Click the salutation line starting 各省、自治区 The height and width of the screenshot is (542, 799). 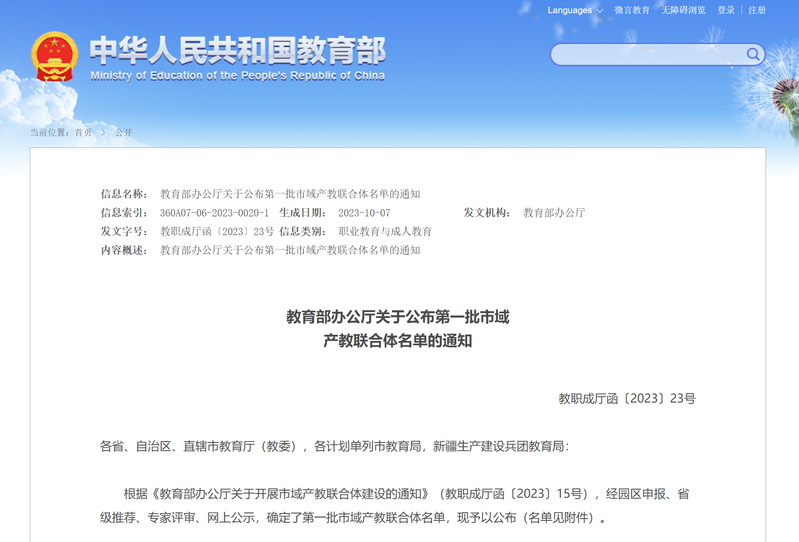[x=334, y=446]
